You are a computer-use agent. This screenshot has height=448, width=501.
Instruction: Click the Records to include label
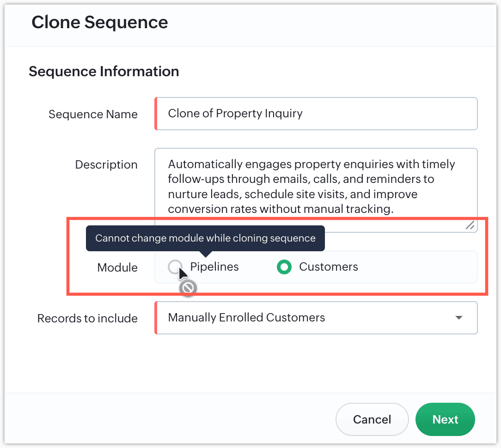pos(87,318)
